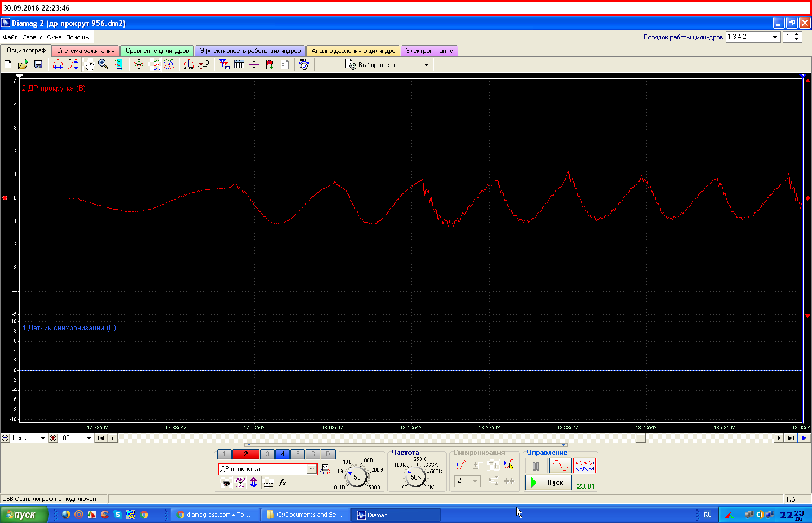Toggle channel 3 button
The height and width of the screenshot is (523, 812).
click(267, 454)
